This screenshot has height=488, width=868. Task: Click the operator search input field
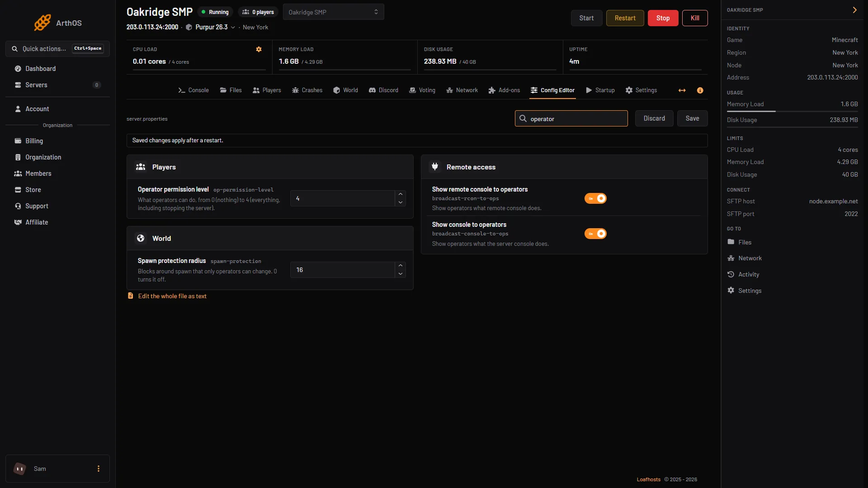pyautogui.click(x=571, y=118)
